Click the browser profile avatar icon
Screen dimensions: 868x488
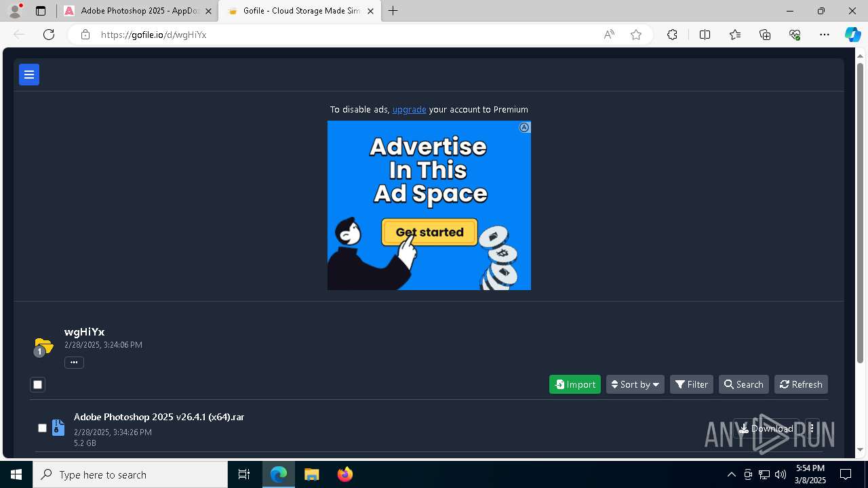click(x=15, y=11)
